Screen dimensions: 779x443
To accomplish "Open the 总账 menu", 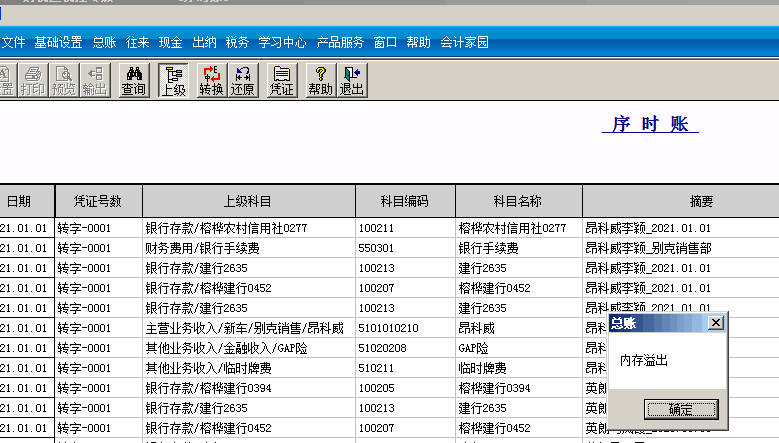I will [x=104, y=42].
